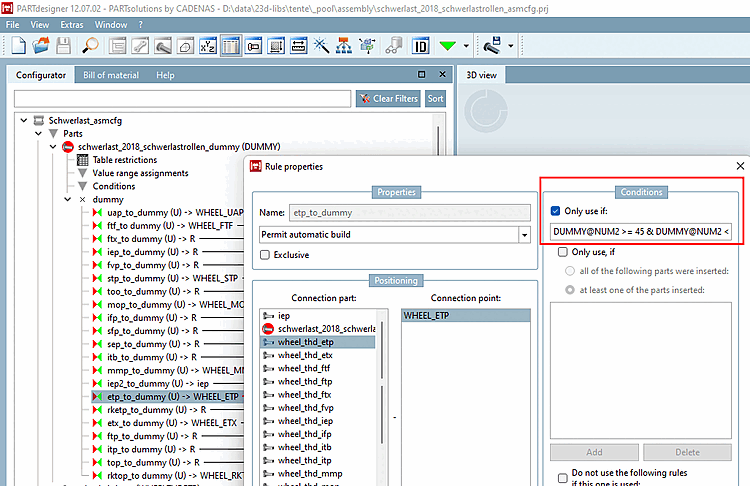Collapse the dummy tree node

(68, 199)
